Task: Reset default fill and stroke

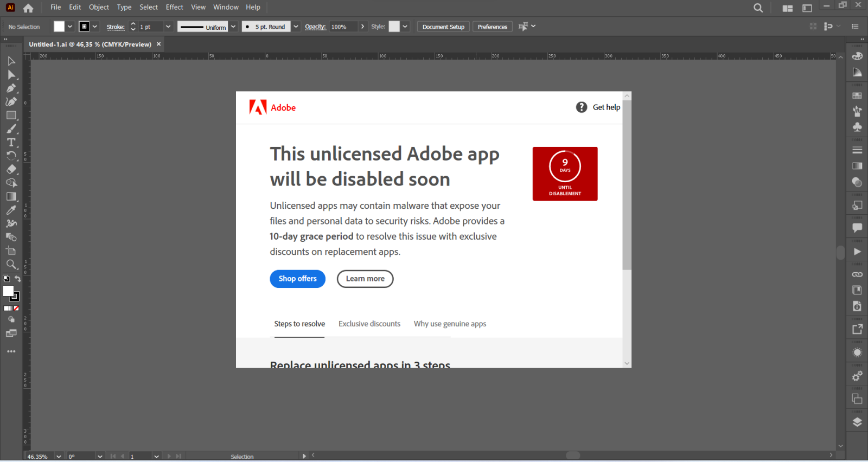Action: pyautogui.click(x=6, y=279)
